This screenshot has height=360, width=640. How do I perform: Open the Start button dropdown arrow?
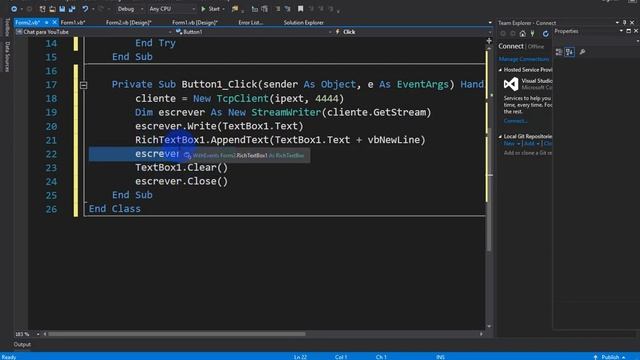pyautogui.click(x=223, y=9)
